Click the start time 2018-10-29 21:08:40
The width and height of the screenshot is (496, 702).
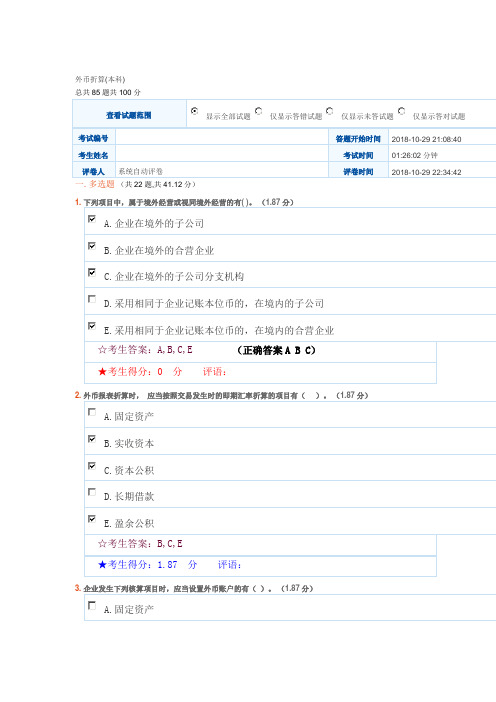(x=426, y=139)
